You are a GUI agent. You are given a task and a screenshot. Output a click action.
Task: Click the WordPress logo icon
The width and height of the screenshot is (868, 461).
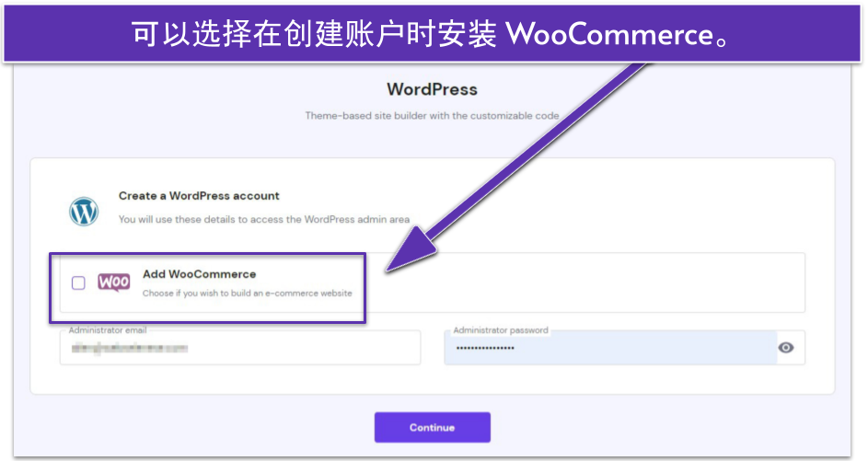point(84,212)
